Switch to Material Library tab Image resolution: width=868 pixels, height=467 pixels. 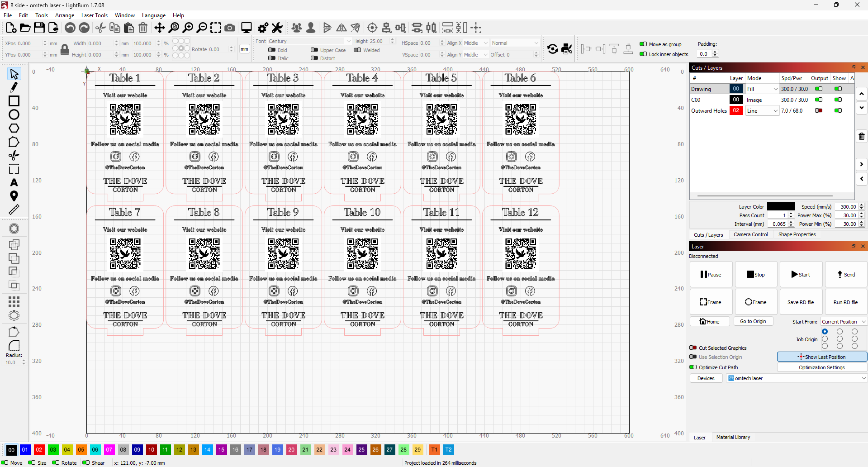click(x=733, y=437)
